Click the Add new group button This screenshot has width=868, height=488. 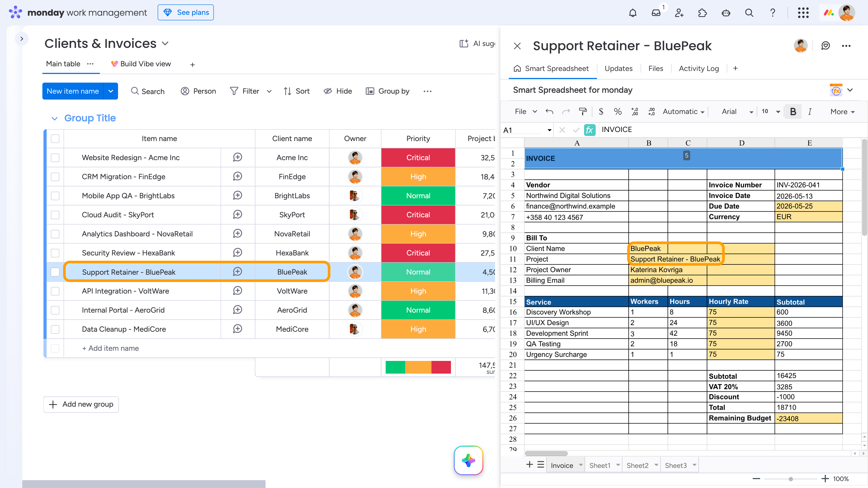[x=81, y=404]
